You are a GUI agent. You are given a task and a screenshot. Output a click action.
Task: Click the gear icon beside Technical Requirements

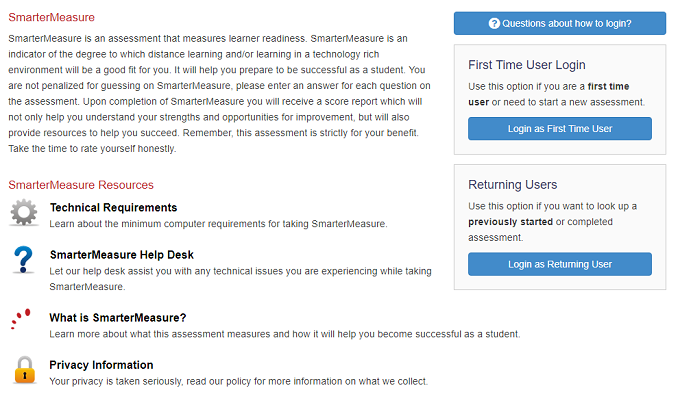tap(24, 213)
